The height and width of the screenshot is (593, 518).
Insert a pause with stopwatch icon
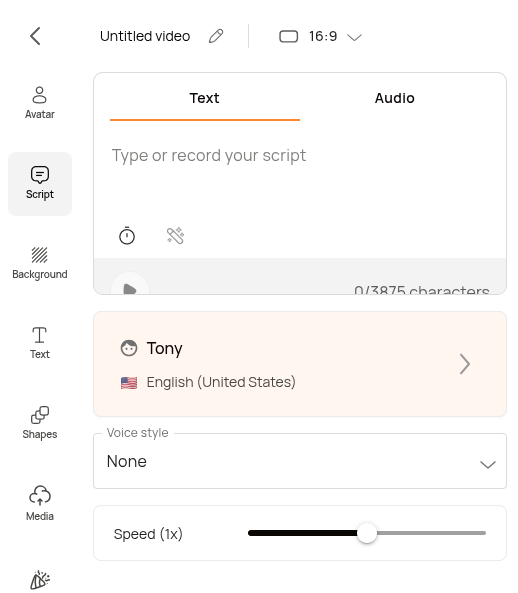[x=127, y=236]
